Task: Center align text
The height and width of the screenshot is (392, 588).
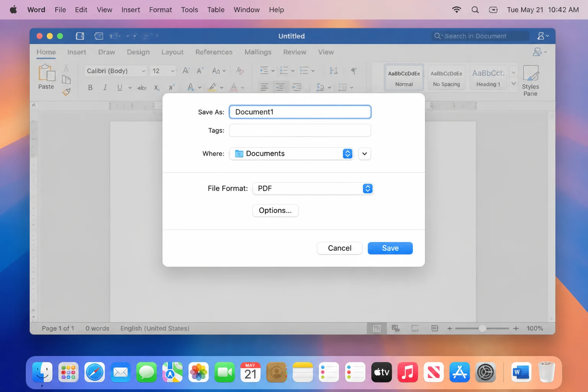Action: [x=280, y=87]
